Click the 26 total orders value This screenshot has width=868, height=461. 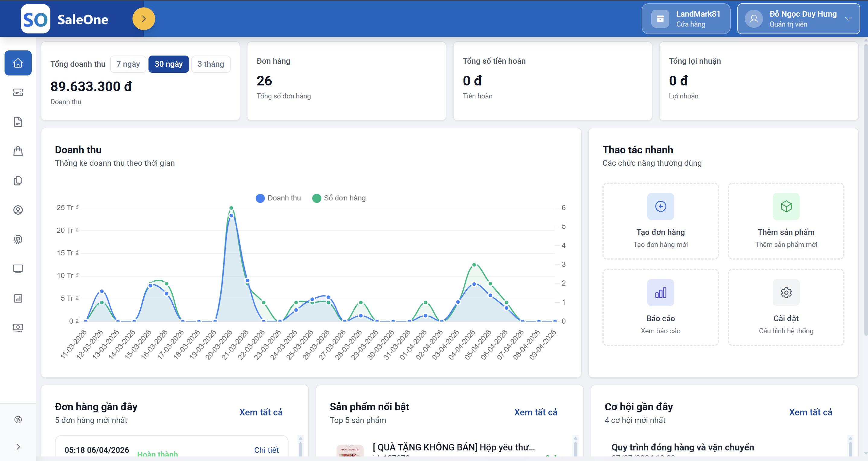coord(264,81)
